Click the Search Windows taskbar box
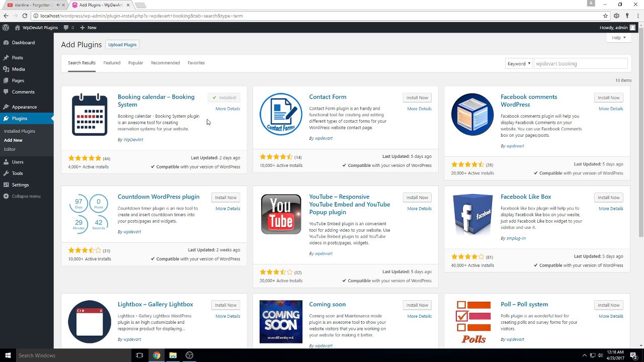The height and width of the screenshot is (362, 644). pyautogui.click(x=73, y=355)
